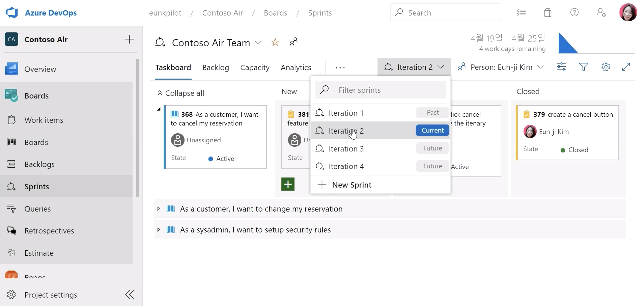This screenshot has width=644, height=306.
Task: Change Active state on card 368
Action: coord(221,159)
